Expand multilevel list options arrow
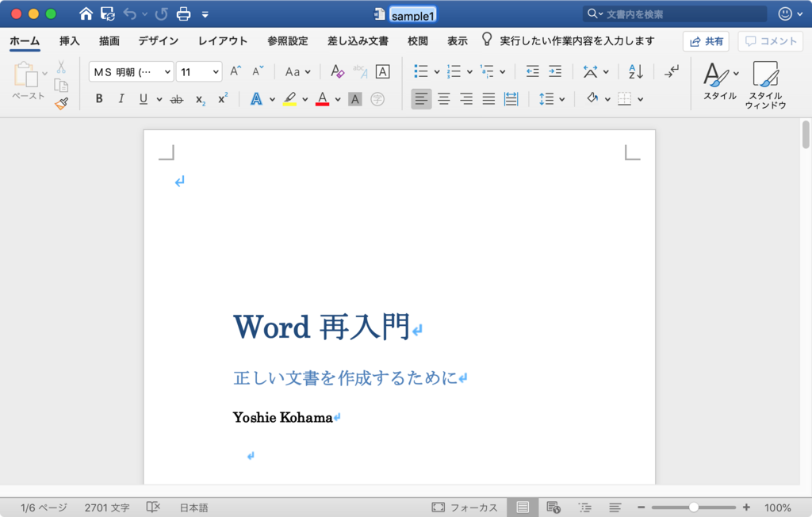 point(502,71)
